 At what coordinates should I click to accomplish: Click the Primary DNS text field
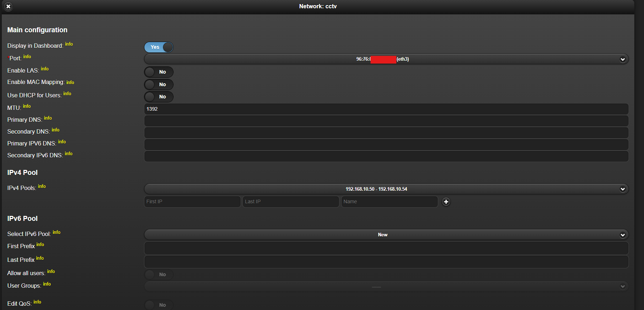point(386,121)
